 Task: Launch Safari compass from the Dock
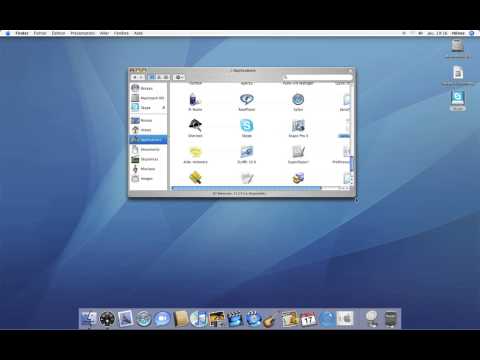tap(144, 319)
